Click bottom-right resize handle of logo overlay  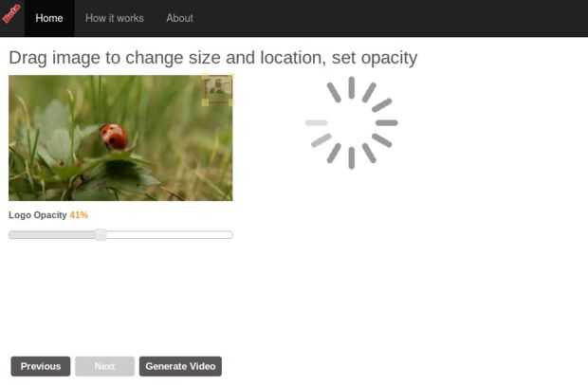(x=231, y=102)
